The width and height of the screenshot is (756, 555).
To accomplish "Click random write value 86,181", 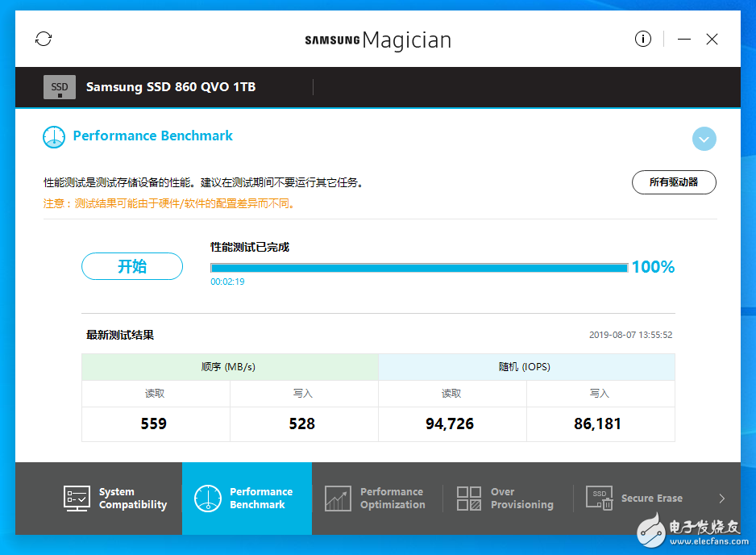I will [597, 424].
